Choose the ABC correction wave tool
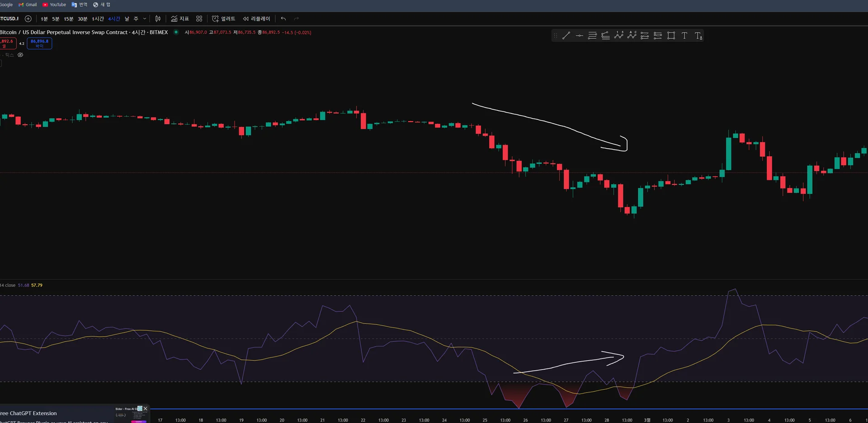868x423 pixels. coord(632,36)
